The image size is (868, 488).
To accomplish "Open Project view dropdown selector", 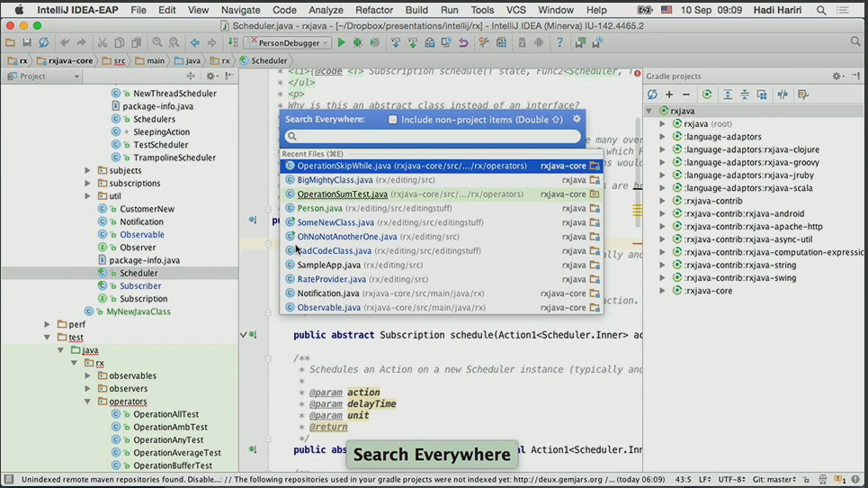I will point(43,77).
